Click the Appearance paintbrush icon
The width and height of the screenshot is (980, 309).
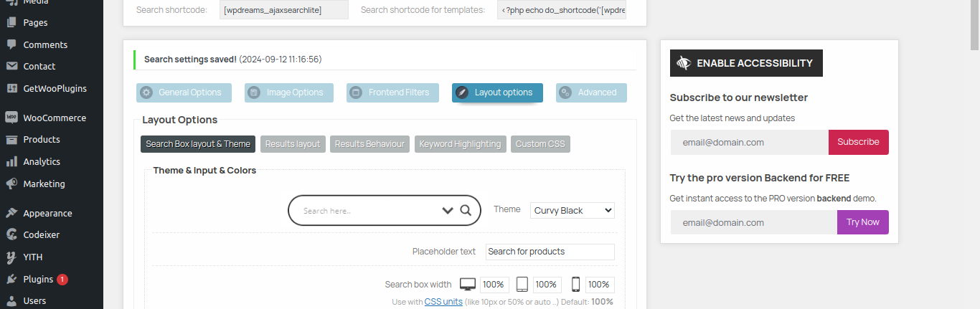(x=11, y=213)
